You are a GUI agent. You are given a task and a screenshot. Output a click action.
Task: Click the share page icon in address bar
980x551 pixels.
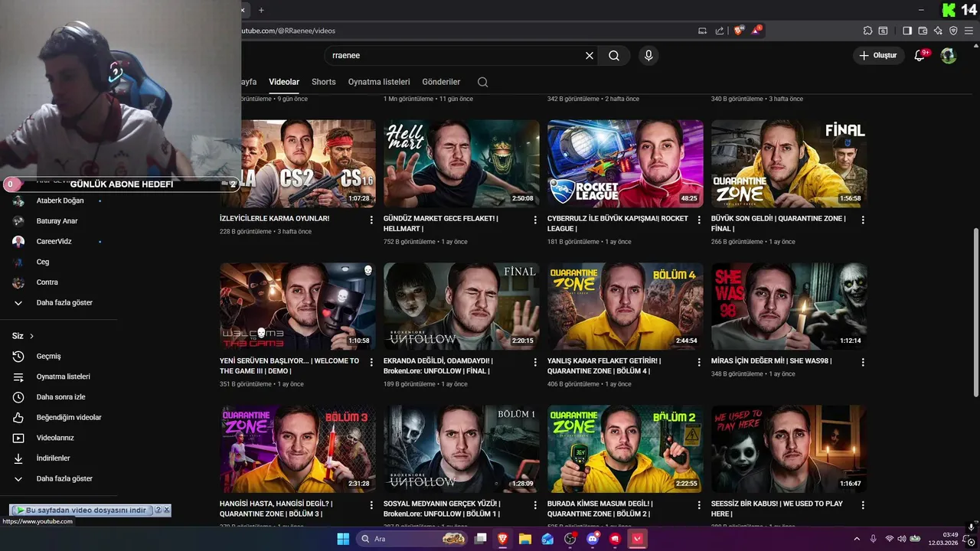coord(720,31)
